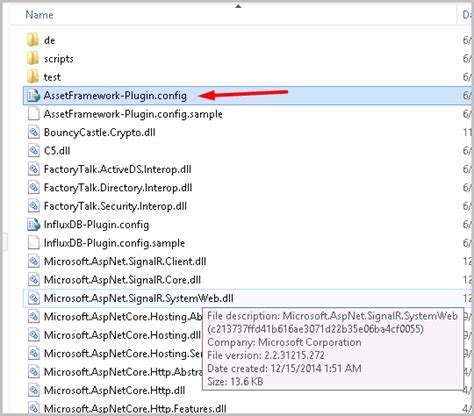The width and height of the screenshot is (474, 416).
Task: Select InfluxDB-Plugin.config file name
Action: [96, 225]
